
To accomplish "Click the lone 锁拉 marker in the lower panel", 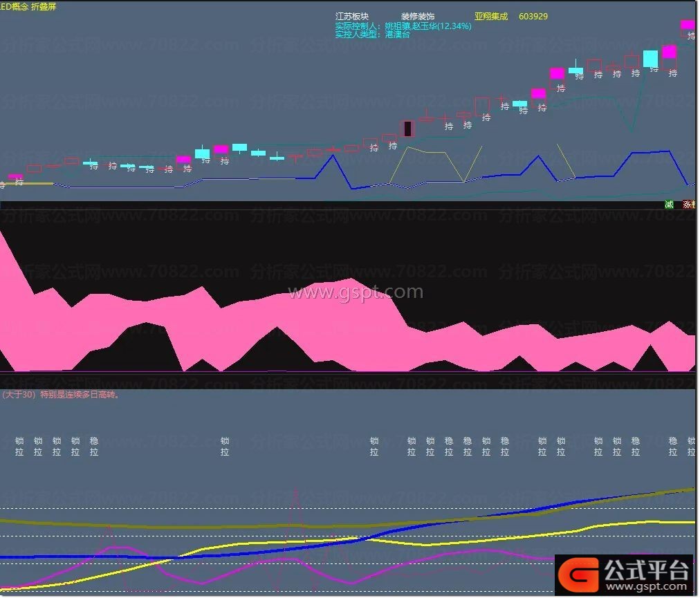I will click(x=225, y=446).
